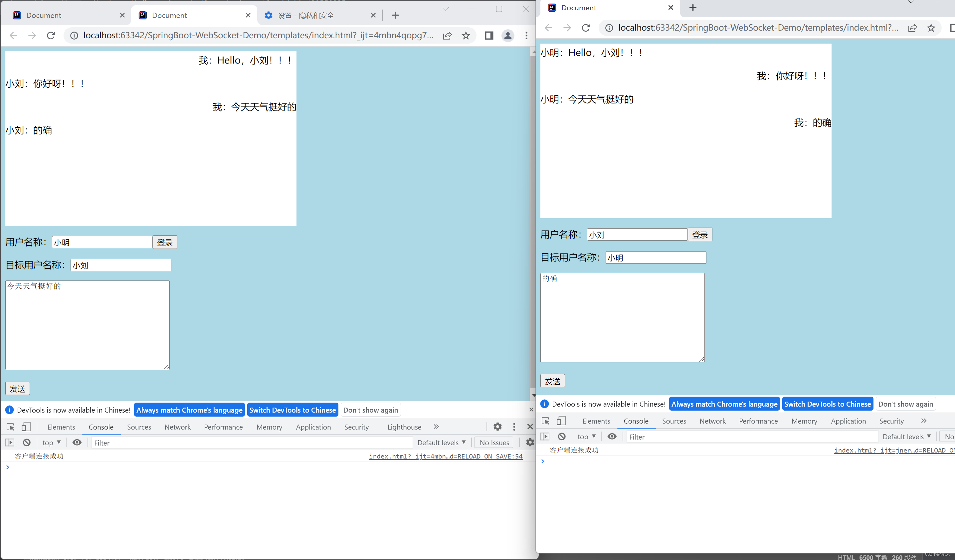Reload the page in the right browser window

click(586, 28)
